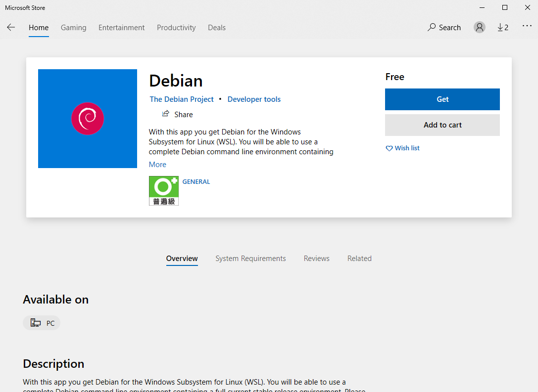538x392 pixels.
Task: Go back using the back arrow
Action: [x=11, y=27]
